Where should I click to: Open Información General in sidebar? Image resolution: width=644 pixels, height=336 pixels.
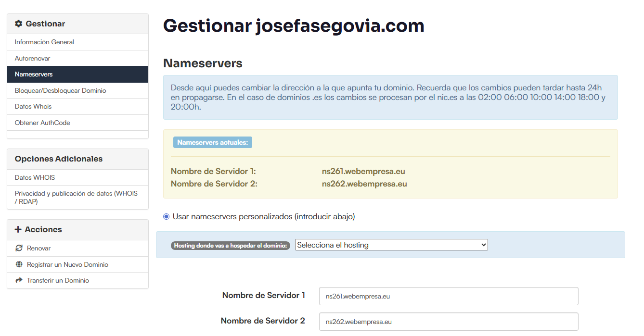tap(44, 42)
